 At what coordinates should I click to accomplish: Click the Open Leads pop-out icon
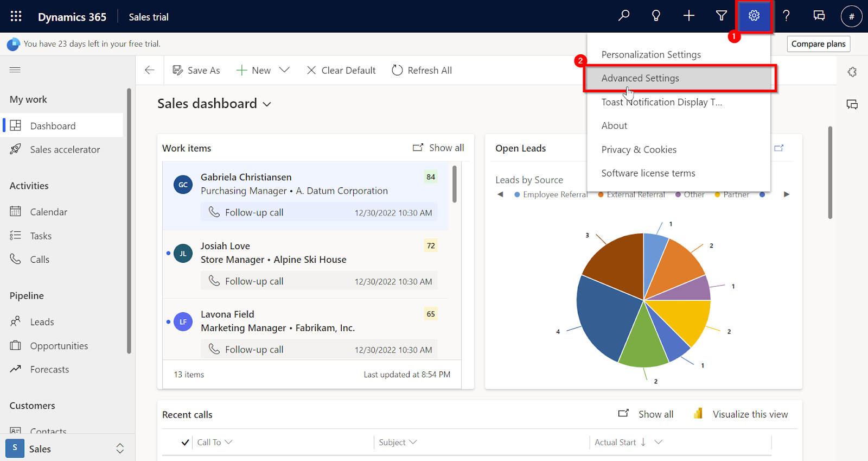779,148
